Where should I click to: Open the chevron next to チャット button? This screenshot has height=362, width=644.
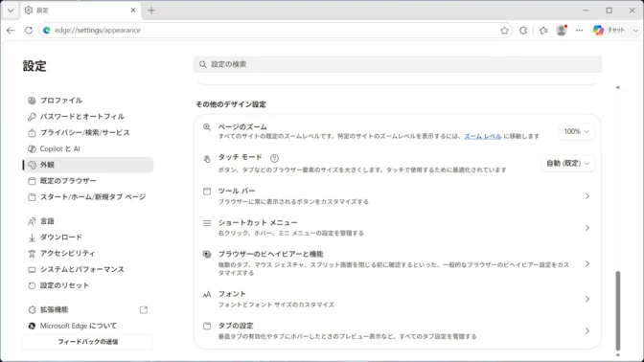[635, 31]
